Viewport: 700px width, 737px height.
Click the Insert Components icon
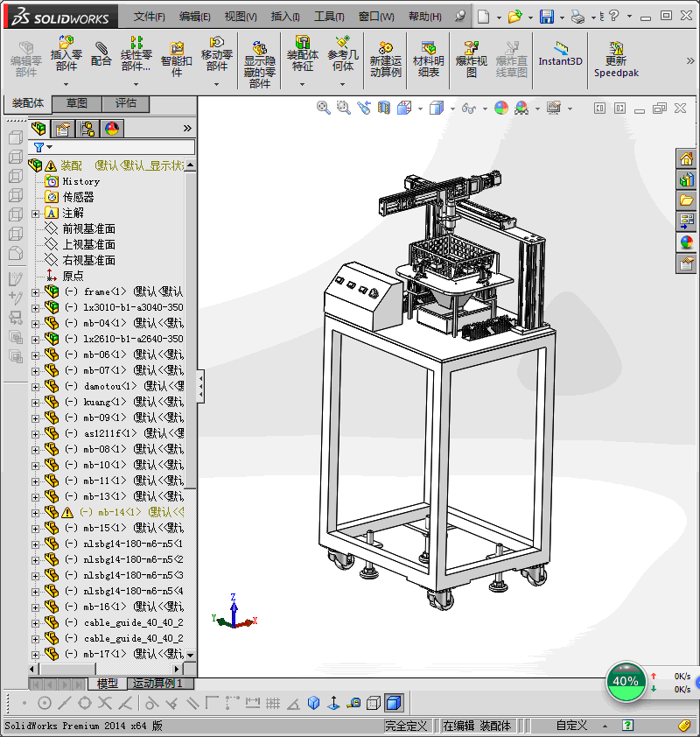pos(66,54)
